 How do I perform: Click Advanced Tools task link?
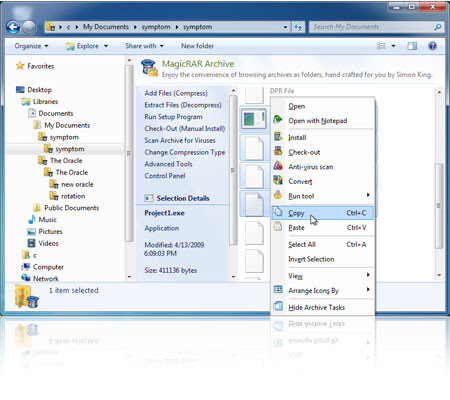pos(168,164)
